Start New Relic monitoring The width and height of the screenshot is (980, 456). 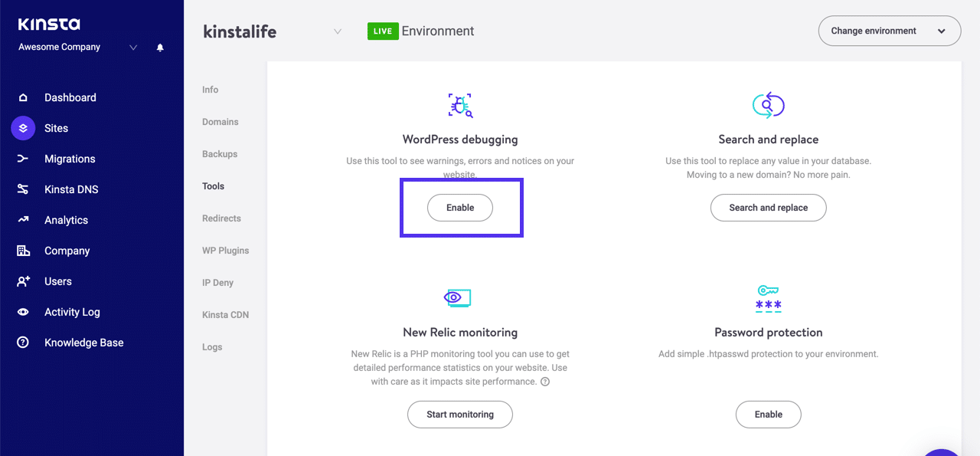click(x=459, y=414)
